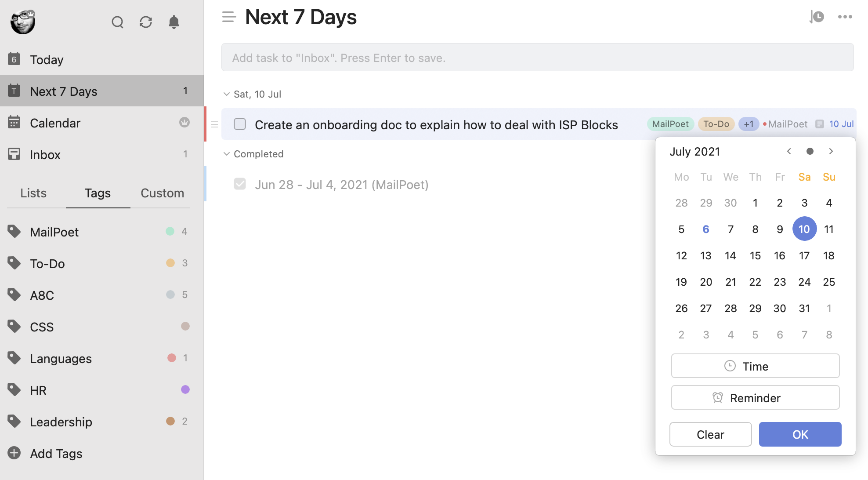Click the three-dots overflow menu icon
Screen dimensions: 868x480
coord(845,17)
